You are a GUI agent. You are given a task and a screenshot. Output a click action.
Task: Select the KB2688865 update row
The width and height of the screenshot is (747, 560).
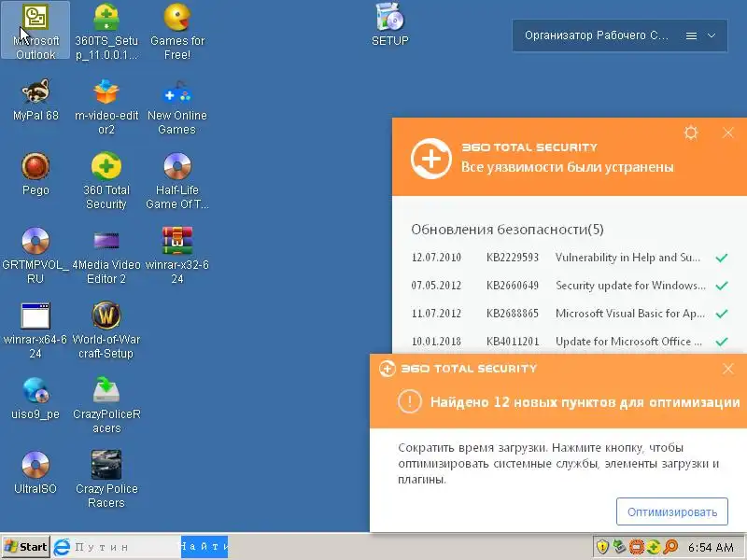570,314
